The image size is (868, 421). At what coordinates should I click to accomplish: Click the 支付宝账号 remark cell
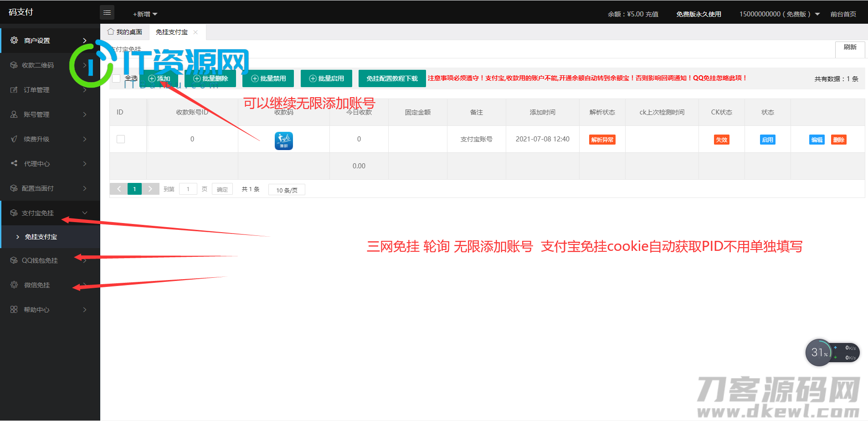coord(476,139)
